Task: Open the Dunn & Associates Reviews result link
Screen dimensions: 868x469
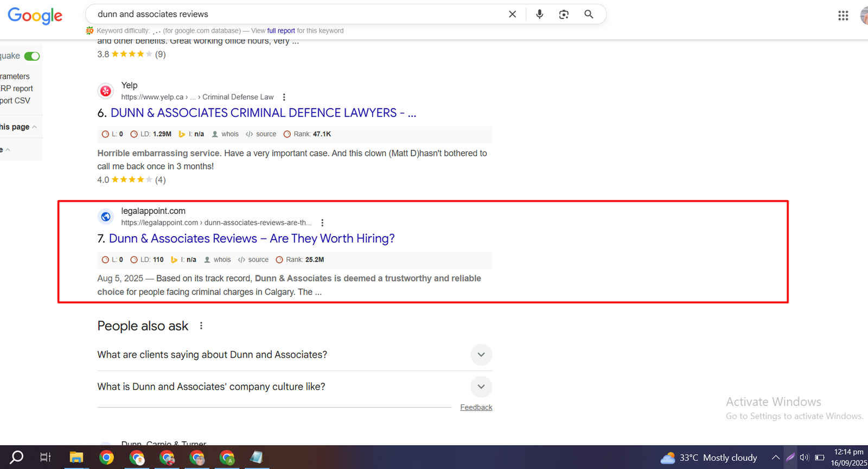Action: pyautogui.click(x=251, y=238)
